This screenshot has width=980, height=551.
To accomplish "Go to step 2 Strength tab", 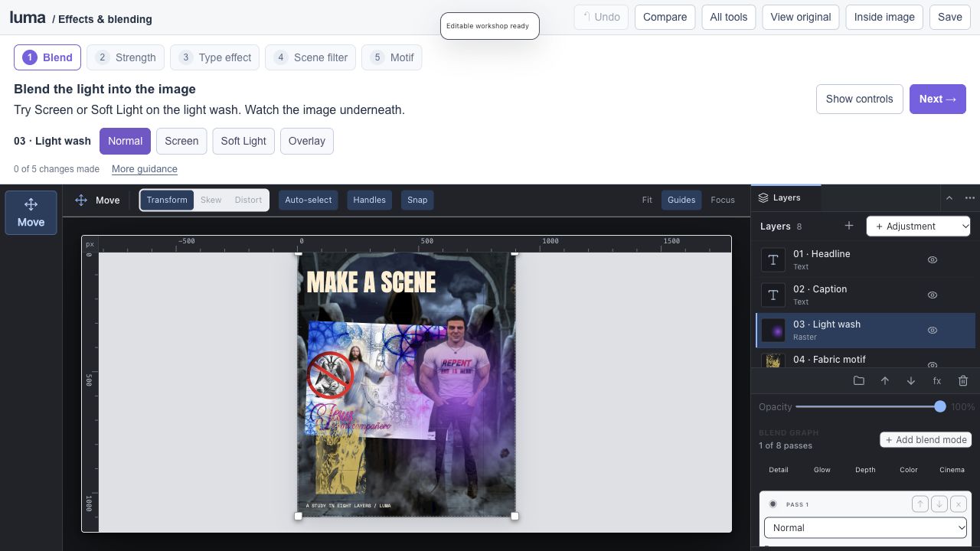I will click(126, 57).
